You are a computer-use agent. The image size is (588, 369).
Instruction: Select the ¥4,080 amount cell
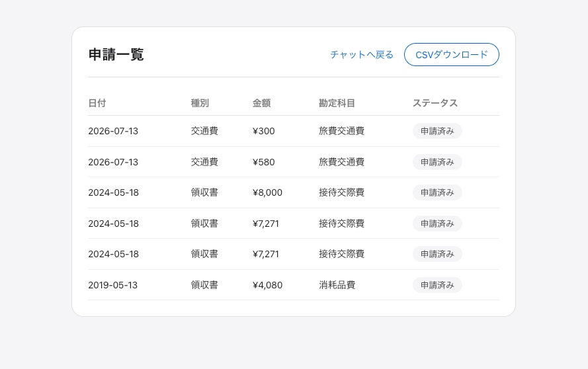tap(267, 285)
